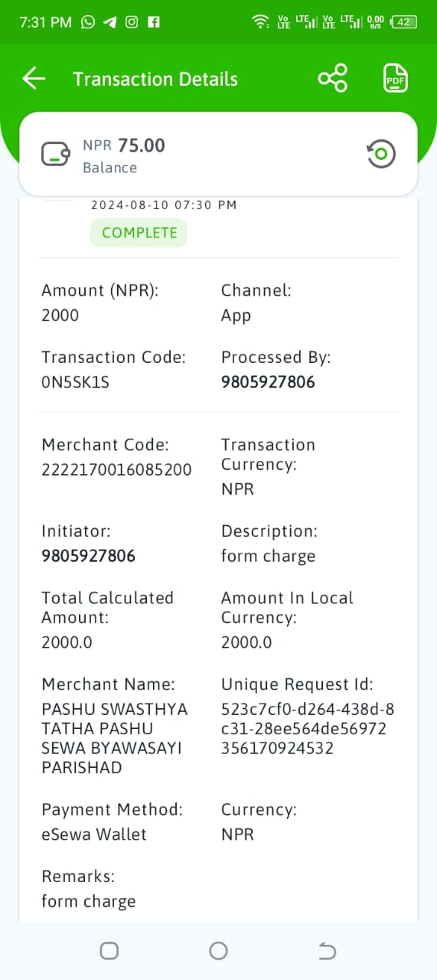Tap the transaction code 0N5SK1S
Viewport: 437px width, 980px height.
75,382
